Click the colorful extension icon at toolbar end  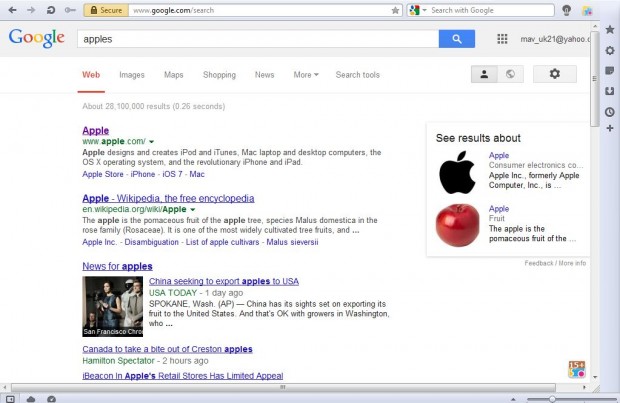(x=587, y=11)
